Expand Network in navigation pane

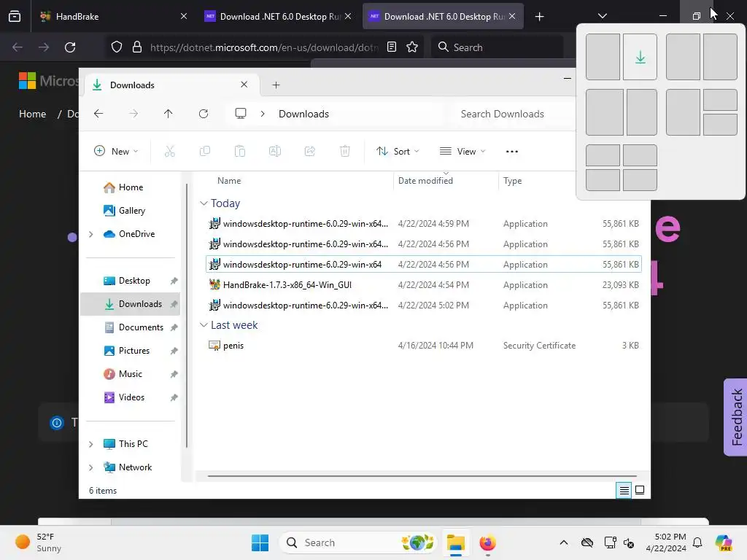point(91,467)
